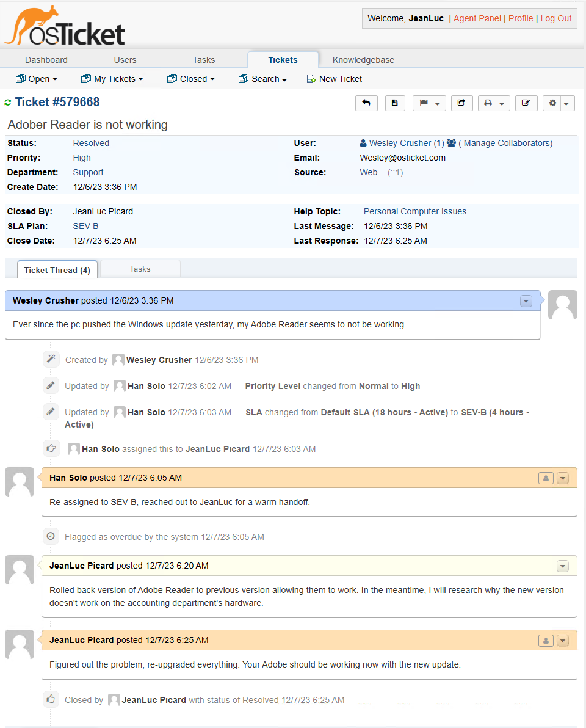Image resolution: width=586 pixels, height=728 pixels.
Task: Click the post internal note document icon
Action: point(395,103)
